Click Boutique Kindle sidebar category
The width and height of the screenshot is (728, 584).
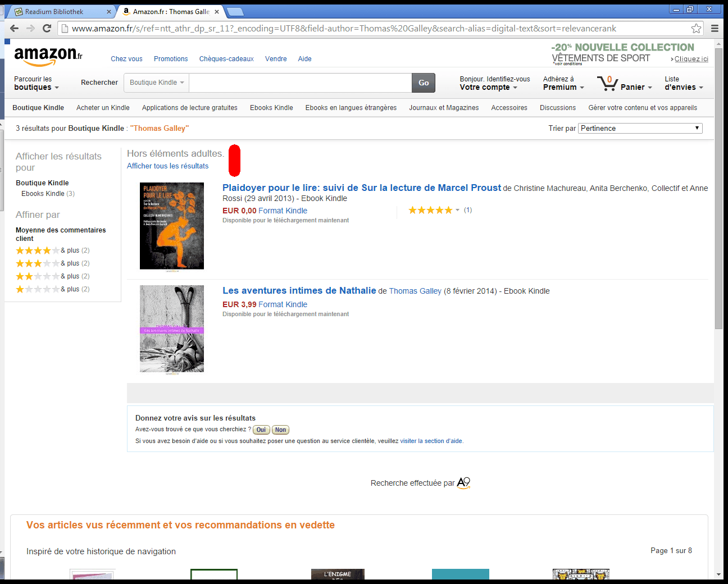[42, 183]
